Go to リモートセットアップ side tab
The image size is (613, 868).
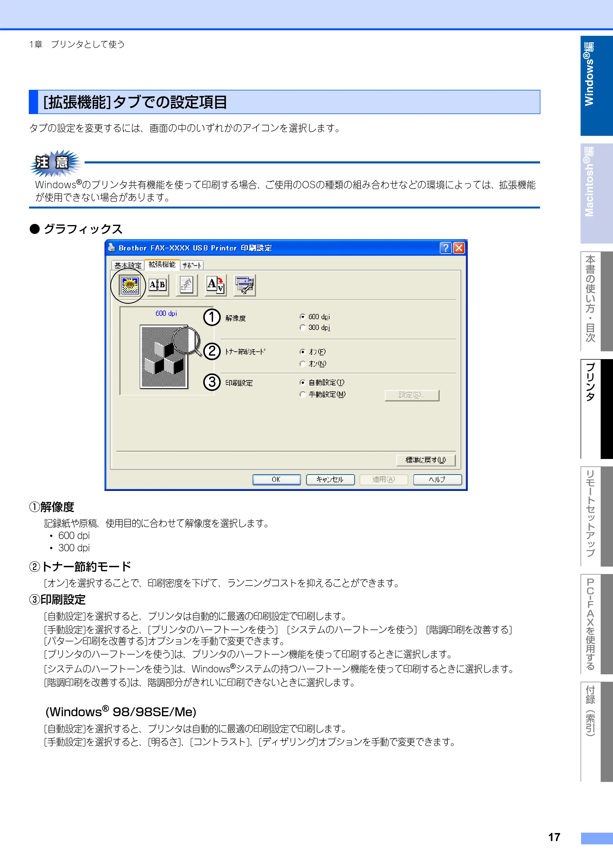click(596, 516)
